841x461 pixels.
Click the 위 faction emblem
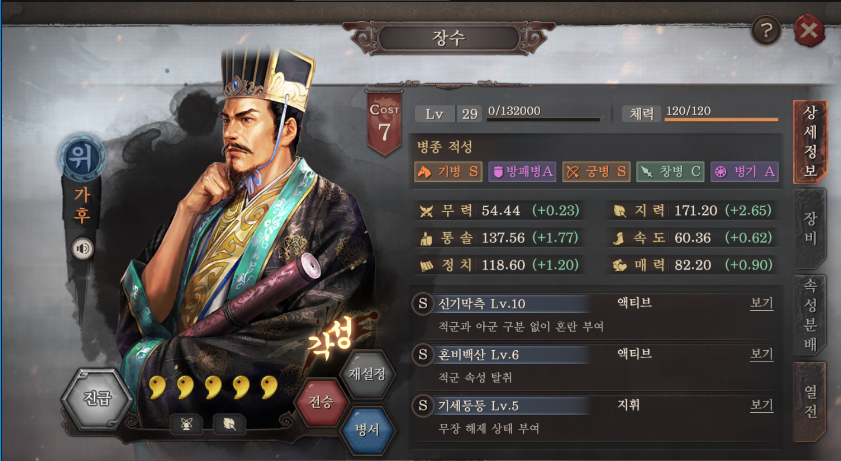pyautogui.click(x=82, y=157)
